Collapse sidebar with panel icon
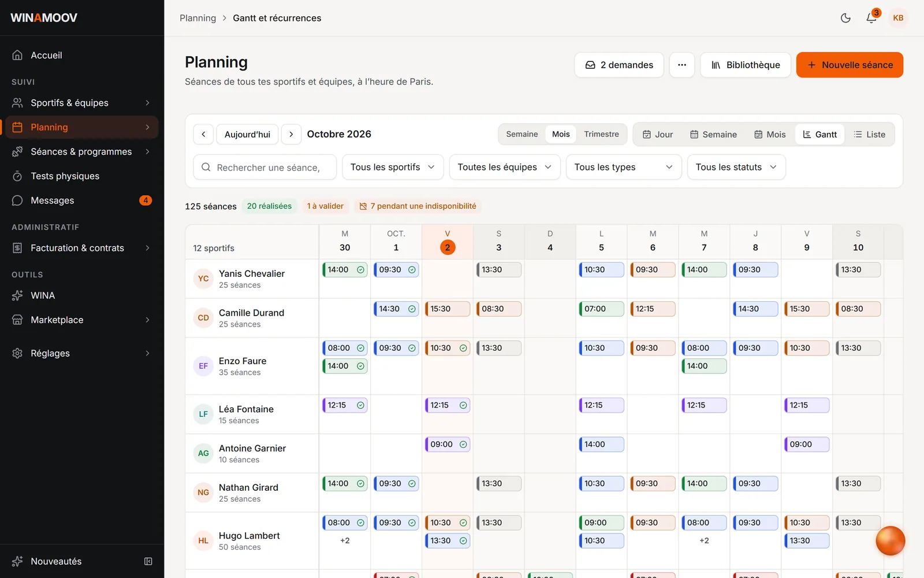This screenshot has height=578, width=924. click(x=148, y=561)
